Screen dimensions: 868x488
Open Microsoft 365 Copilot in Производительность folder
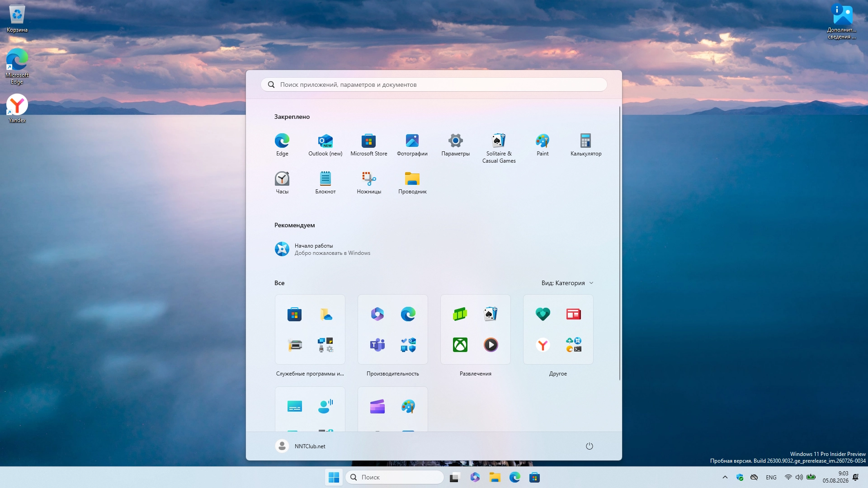pyautogui.click(x=377, y=314)
